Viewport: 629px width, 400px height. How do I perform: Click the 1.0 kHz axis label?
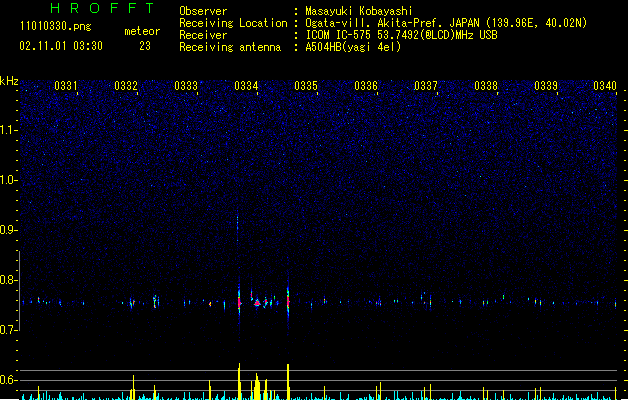pos(8,180)
